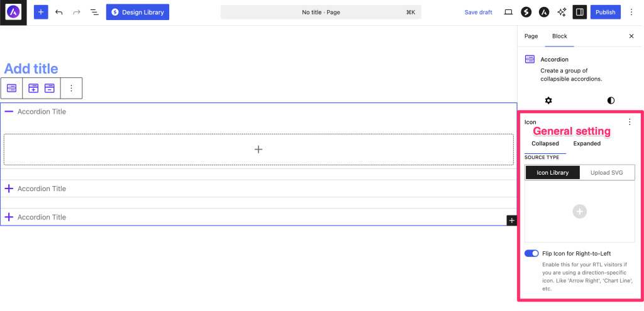Open the block inserter plus button
The height and width of the screenshot is (311, 644).
[41, 12]
